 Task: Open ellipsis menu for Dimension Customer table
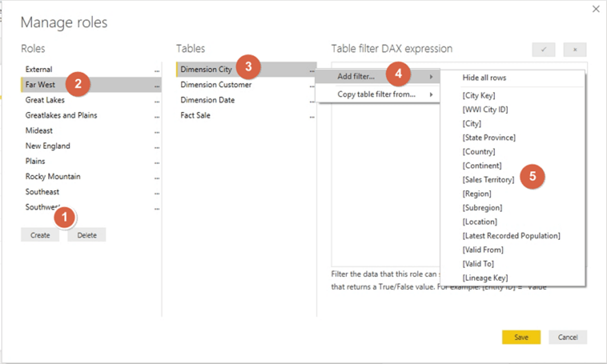tap(312, 86)
